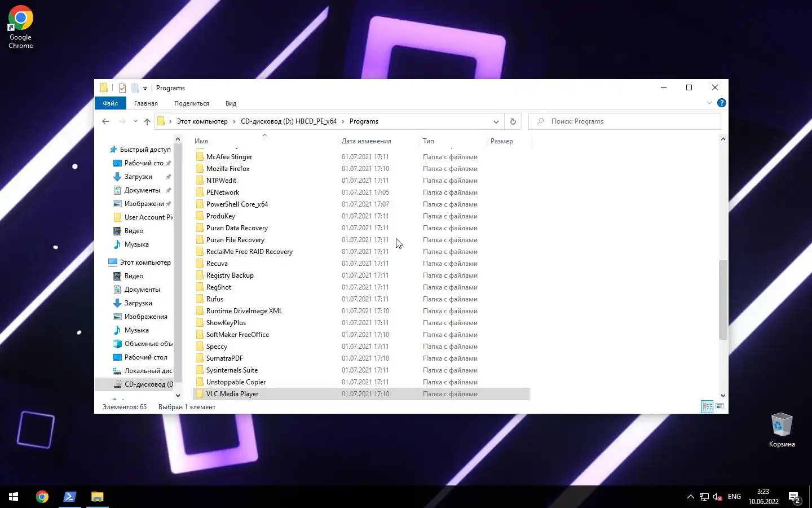Select Puran File Recovery folder

coord(235,240)
